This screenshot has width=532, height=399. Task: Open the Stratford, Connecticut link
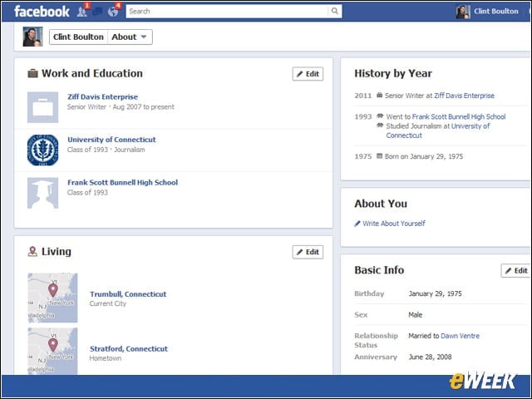129,349
